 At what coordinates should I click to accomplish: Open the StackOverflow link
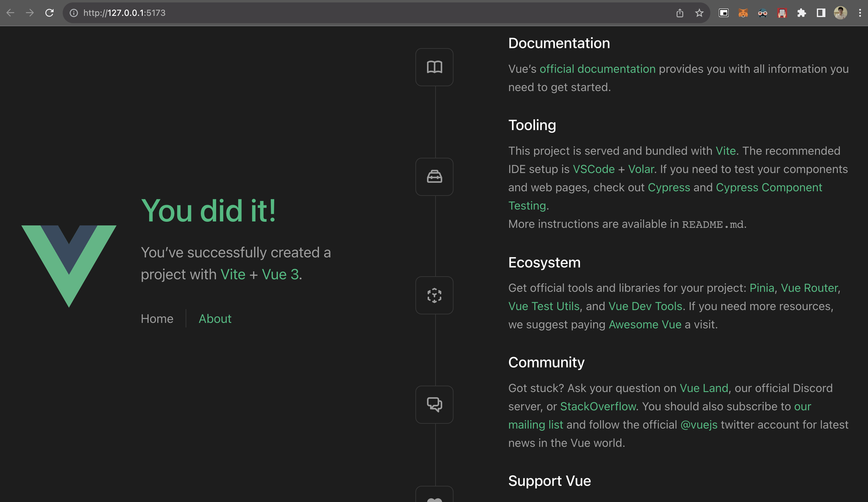(x=598, y=406)
